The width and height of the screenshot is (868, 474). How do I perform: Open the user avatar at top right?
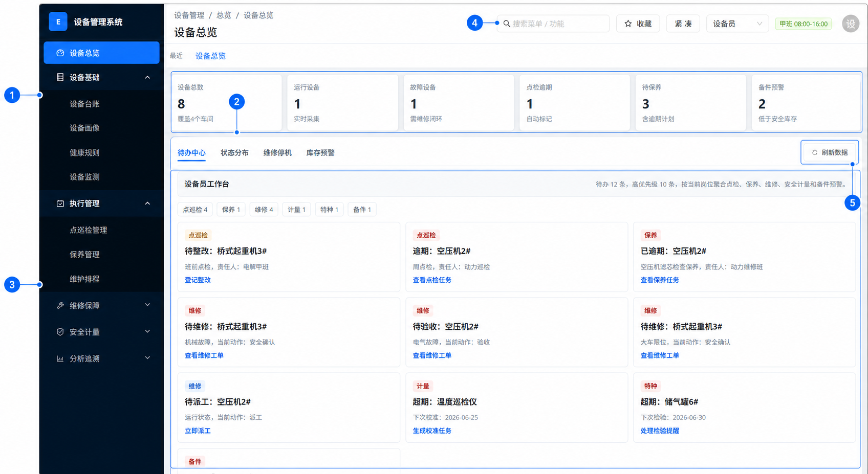[851, 24]
